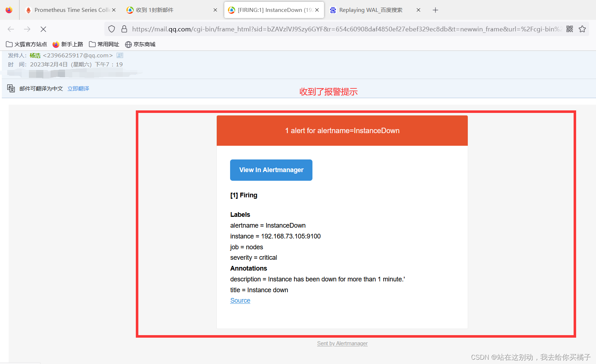This screenshot has width=596, height=364.
Task: Open the Source link in the alert email
Action: pyautogui.click(x=240, y=300)
